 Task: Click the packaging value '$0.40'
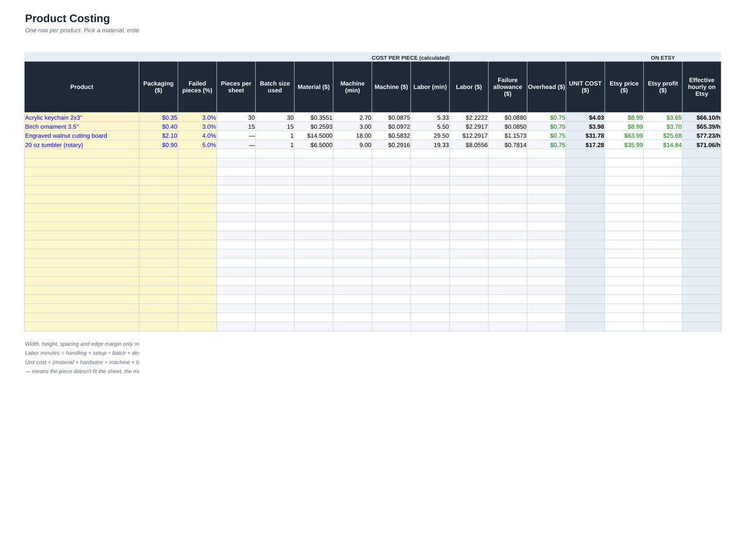158,126
